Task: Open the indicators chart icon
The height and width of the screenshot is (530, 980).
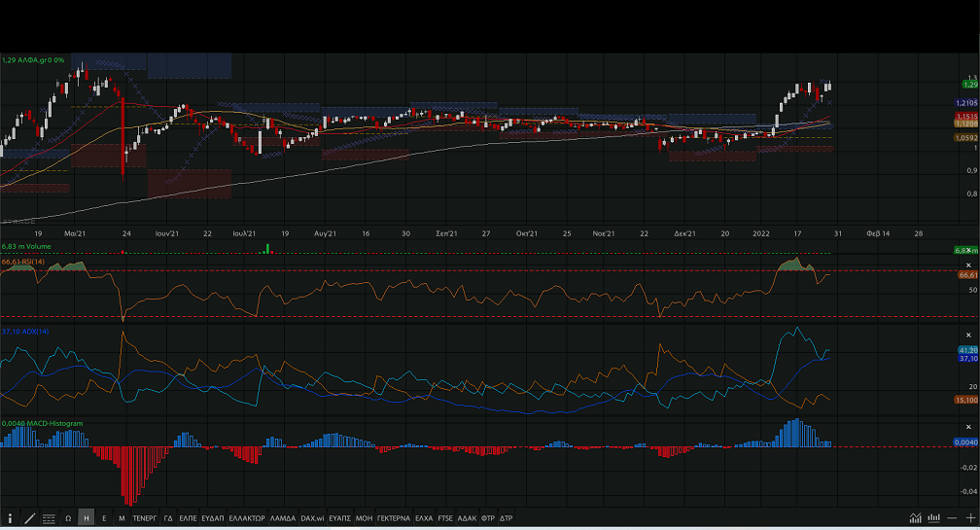Action: (x=915, y=518)
